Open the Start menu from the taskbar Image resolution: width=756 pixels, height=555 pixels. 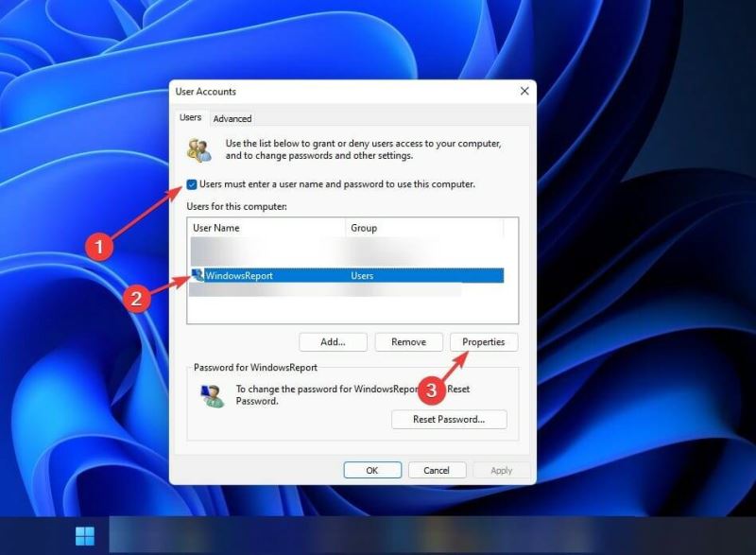(x=83, y=535)
